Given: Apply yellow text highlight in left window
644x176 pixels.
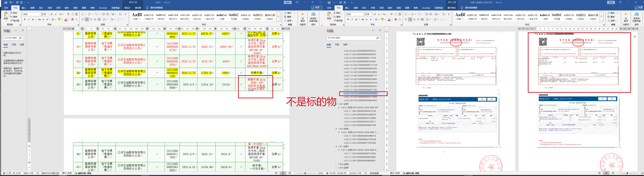Looking at the screenshot, I should 59,19.
